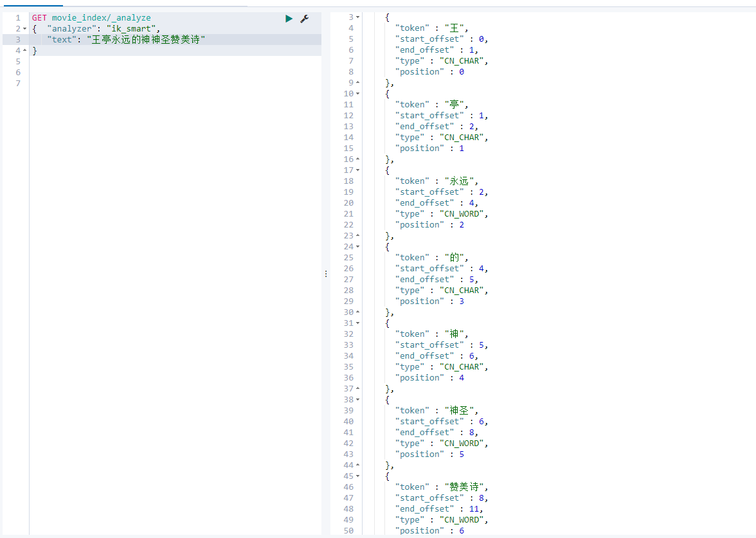Click token value "的" in response
756x538 pixels.
pos(454,258)
